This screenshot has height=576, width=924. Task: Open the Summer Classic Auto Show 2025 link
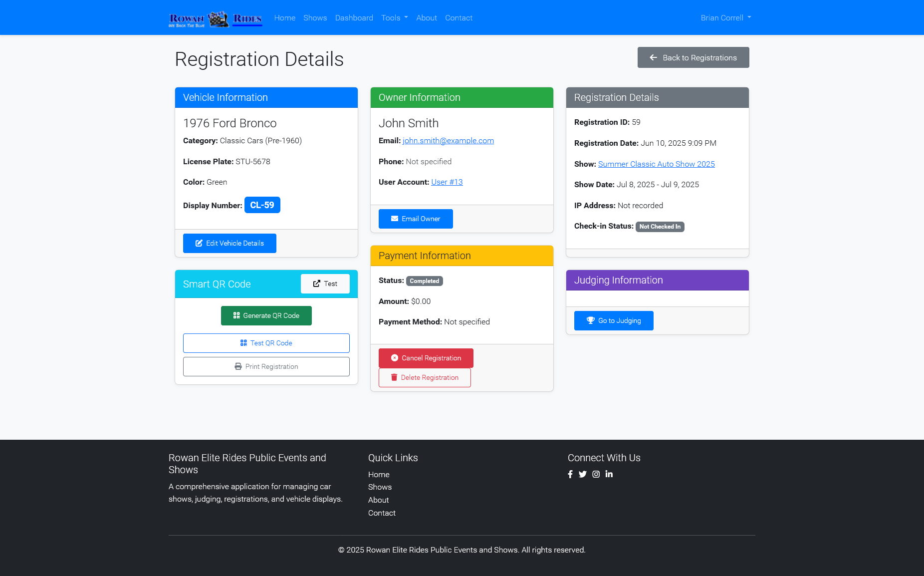tap(656, 164)
